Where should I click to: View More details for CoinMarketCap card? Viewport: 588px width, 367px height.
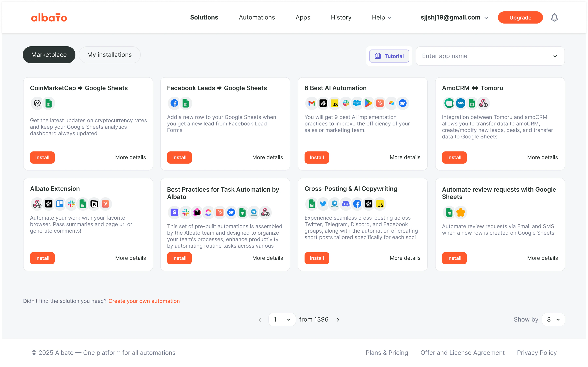point(130,158)
